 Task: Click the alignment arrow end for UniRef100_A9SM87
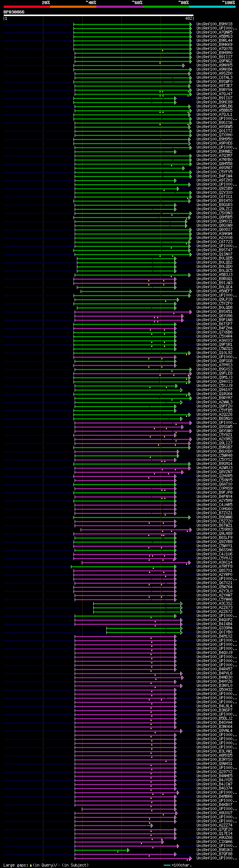pyautogui.click(x=183, y=168)
